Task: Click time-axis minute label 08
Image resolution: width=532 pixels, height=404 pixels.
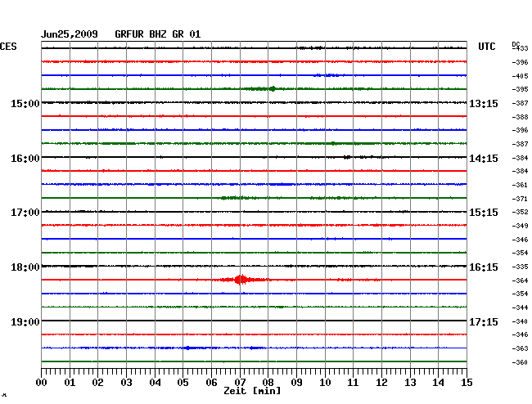Action: (x=268, y=383)
